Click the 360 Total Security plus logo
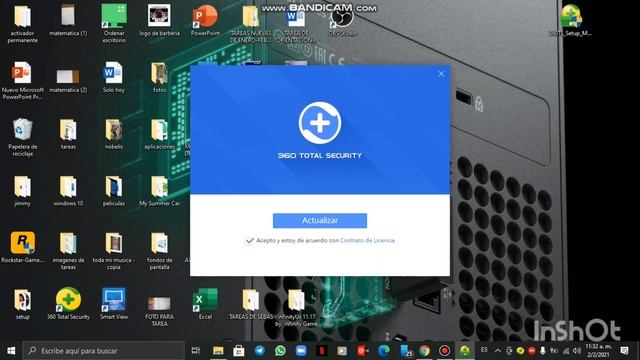This screenshot has height=360, width=640. pos(320,122)
